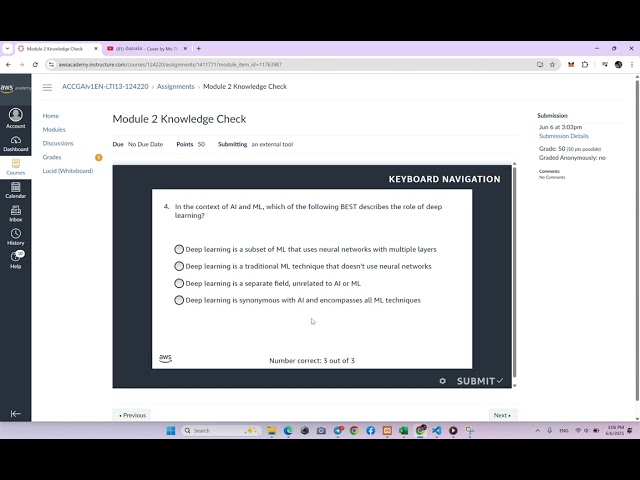Open the Chrome three-dot menu

pyautogui.click(x=632, y=64)
